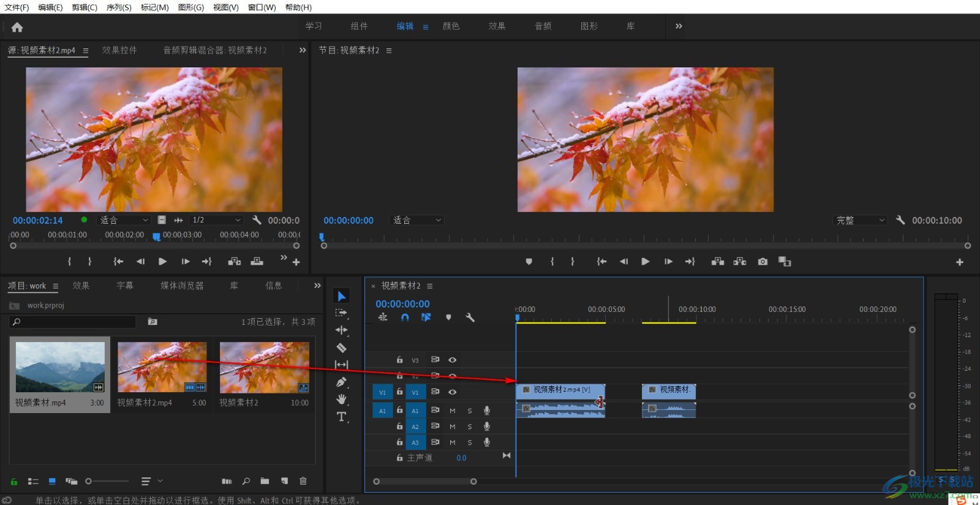The height and width of the screenshot is (505, 980).
Task: Add marker in timeline panel
Action: pyautogui.click(x=448, y=317)
